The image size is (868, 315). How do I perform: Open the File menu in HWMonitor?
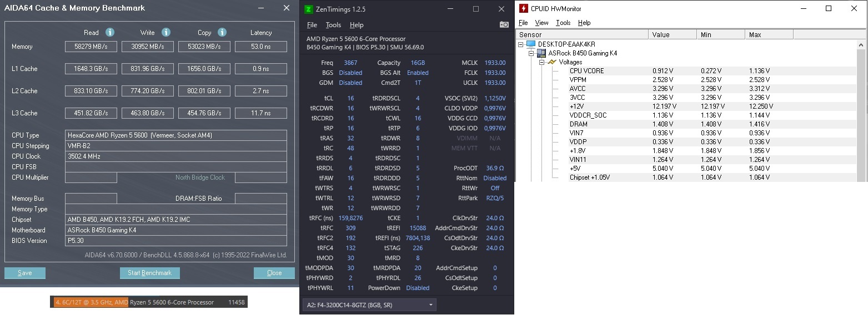[x=523, y=23]
